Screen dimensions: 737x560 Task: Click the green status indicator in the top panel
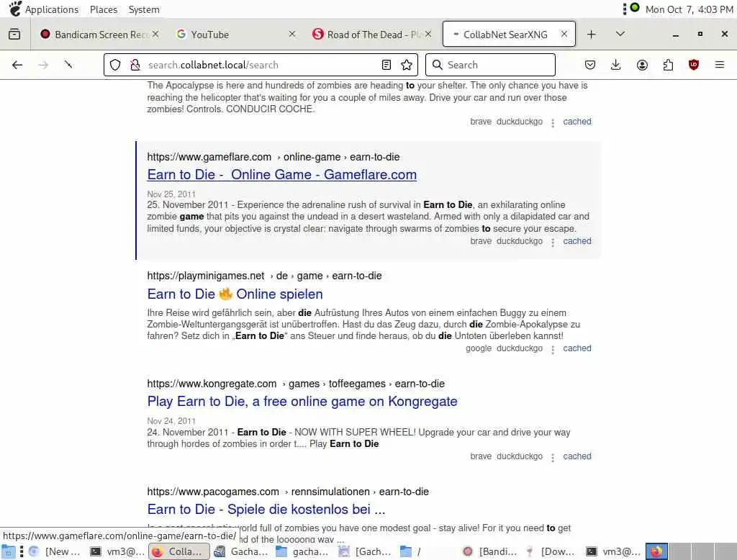coord(635,7)
